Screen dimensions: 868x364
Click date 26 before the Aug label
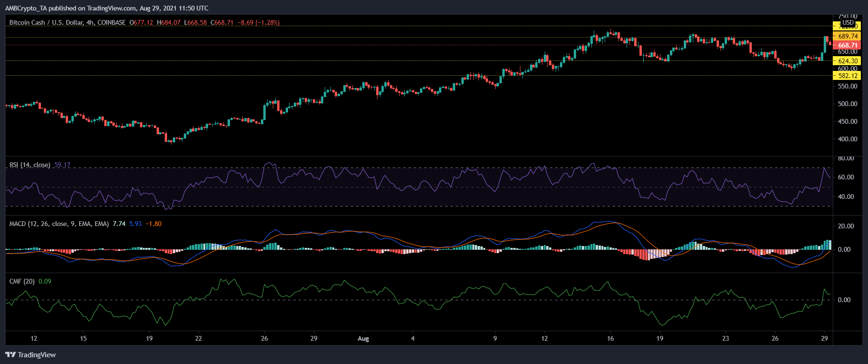coord(264,339)
